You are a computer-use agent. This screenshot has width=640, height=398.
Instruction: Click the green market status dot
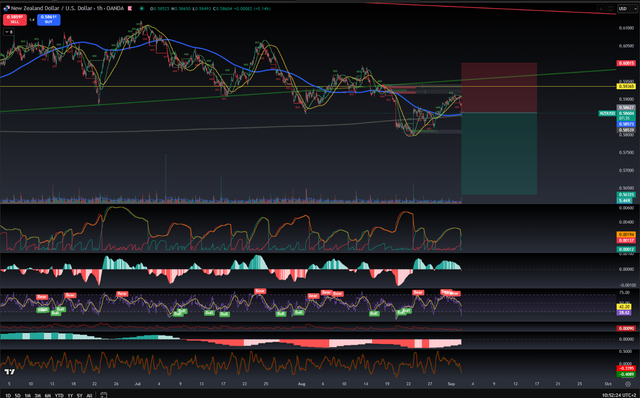(142, 8)
